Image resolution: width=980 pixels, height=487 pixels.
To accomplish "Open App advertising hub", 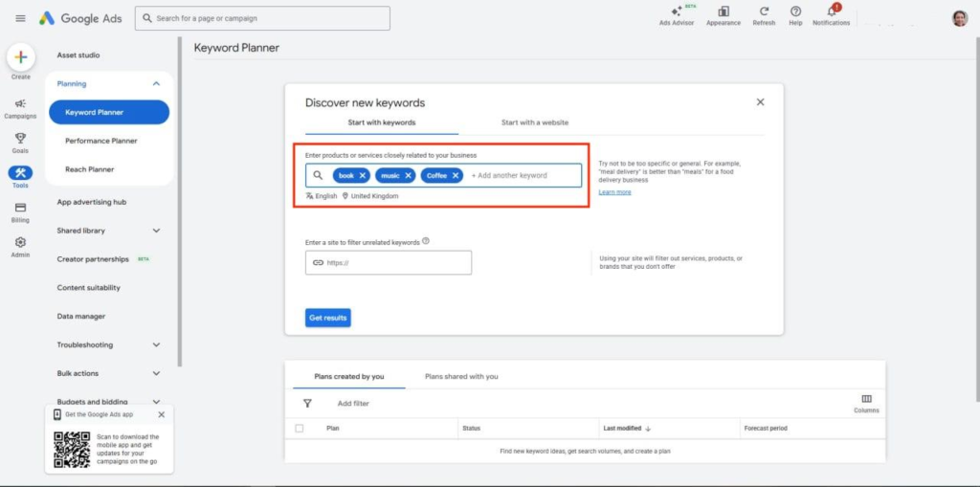I will (92, 202).
